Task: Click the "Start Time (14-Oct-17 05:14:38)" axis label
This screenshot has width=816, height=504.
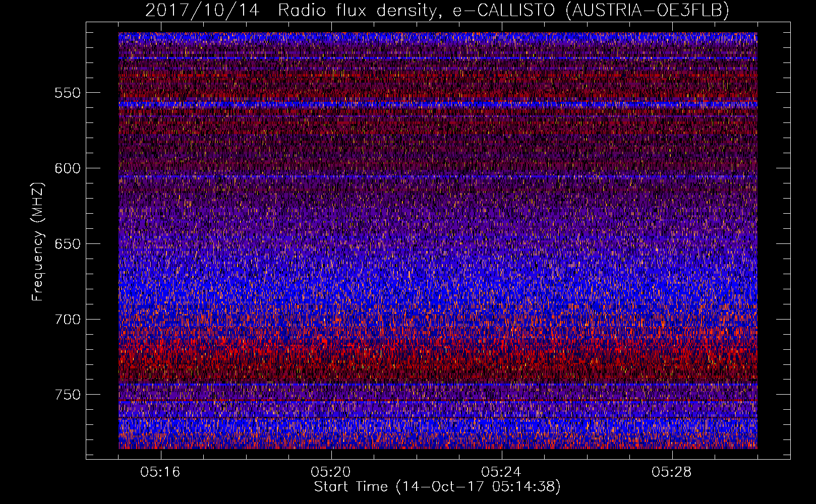Action: pyautogui.click(x=437, y=487)
